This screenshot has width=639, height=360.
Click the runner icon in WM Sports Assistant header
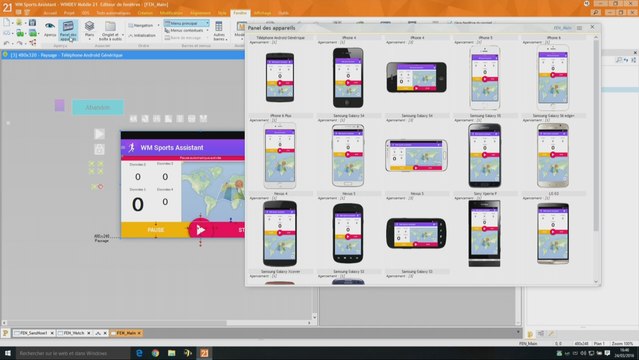coord(131,148)
